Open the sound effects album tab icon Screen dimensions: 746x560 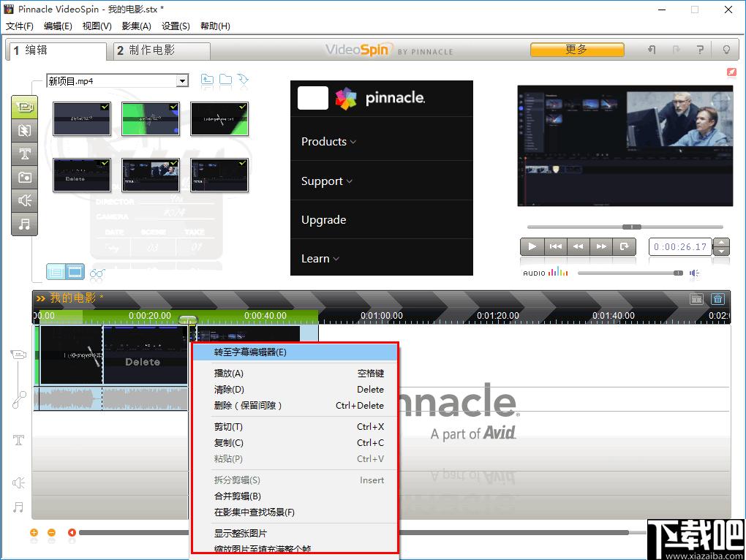tap(24, 200)
